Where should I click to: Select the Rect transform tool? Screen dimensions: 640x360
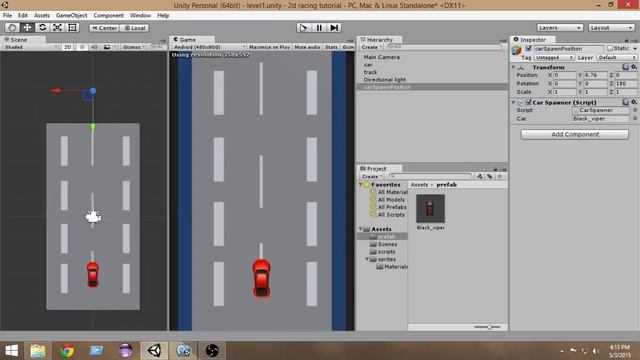[x=72, y=27]
